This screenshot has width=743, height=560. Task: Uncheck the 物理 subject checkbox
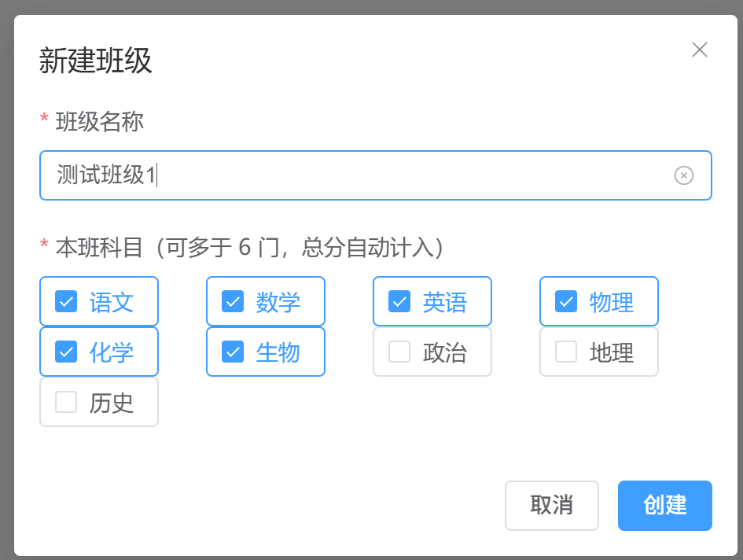(x=566, y=301)
